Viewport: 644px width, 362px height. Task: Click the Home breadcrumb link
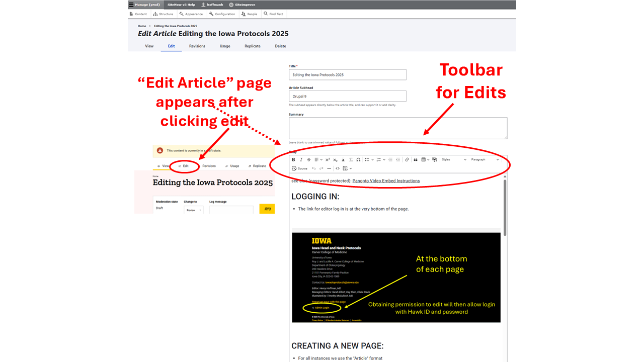pyautogui.click(x=141, y=26)
